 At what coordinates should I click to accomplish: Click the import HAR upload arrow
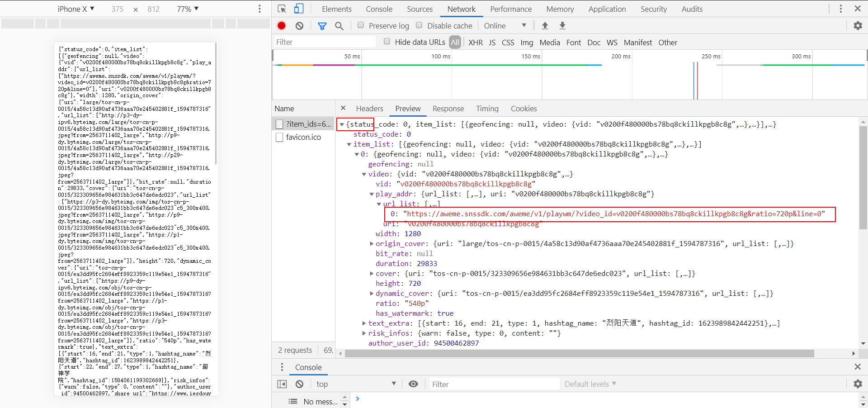[x=545, y=26]
